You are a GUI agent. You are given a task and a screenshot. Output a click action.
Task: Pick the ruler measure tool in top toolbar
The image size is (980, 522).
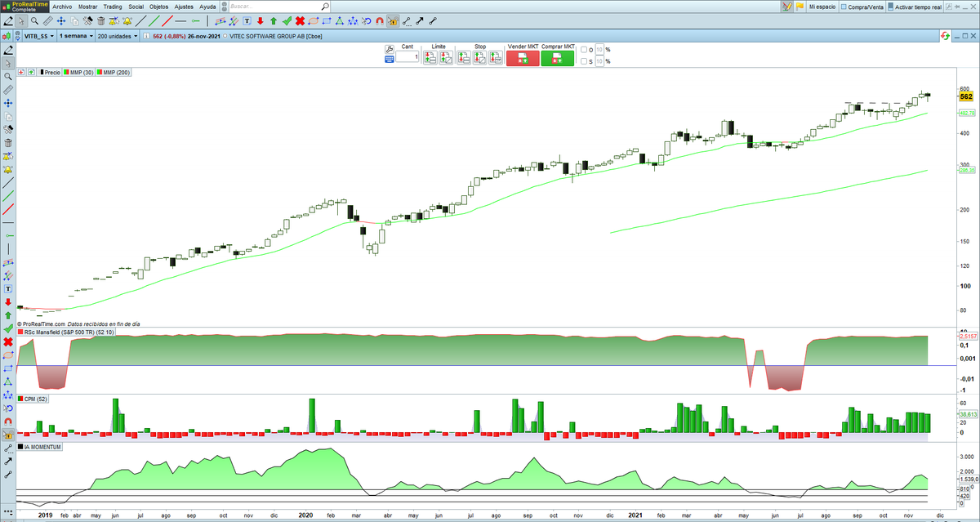(x=48, y=20)
